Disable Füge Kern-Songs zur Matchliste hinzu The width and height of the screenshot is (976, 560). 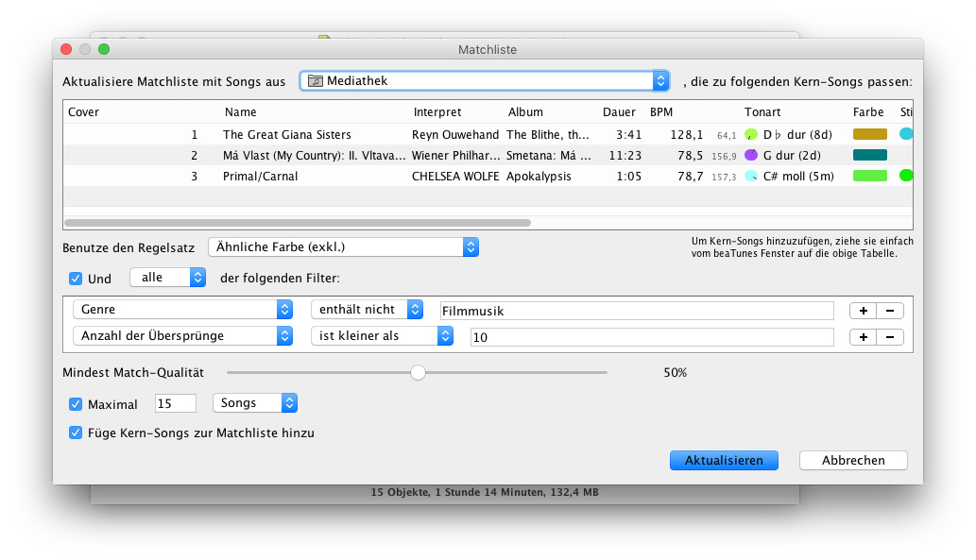coord(76,433)
